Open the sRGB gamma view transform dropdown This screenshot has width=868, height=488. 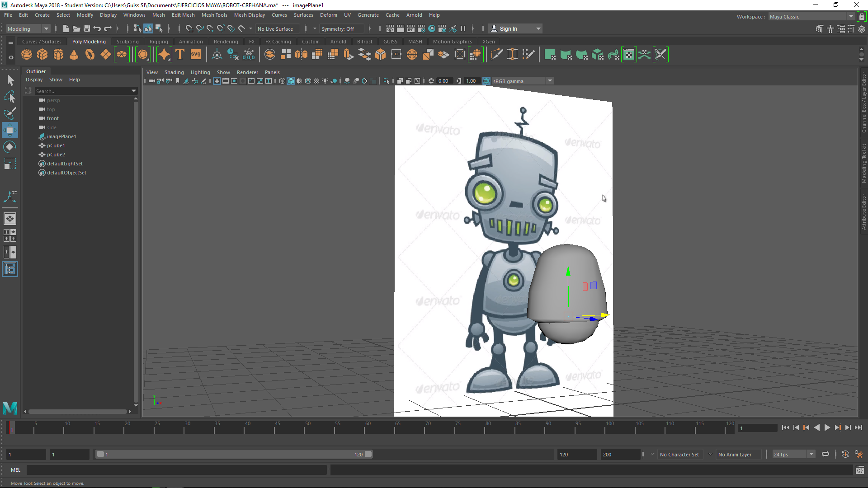tap(523, 81)
